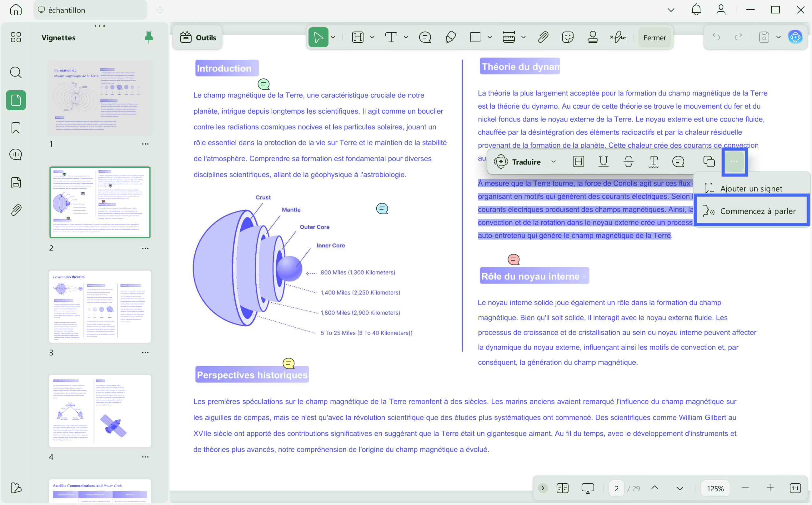Open the sticker tool
This screenshot has width=812, height=505.
[567, 37]
